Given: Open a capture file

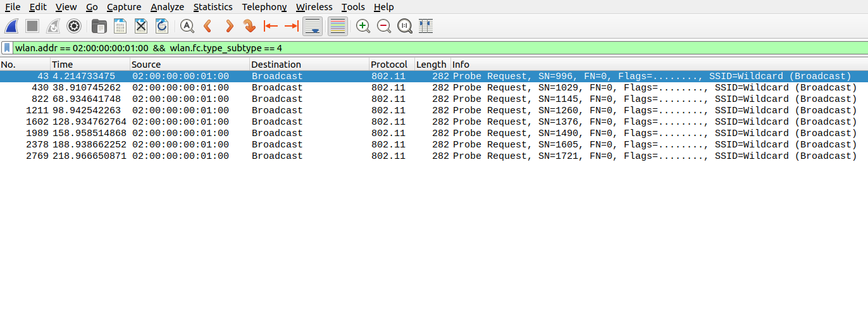Looking at the screenshot, I should point(99,26).
